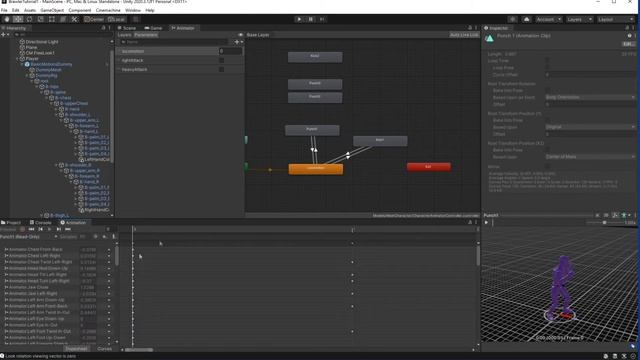
Task: Select the orange Locomotion state node
Action: click(316, 169)
